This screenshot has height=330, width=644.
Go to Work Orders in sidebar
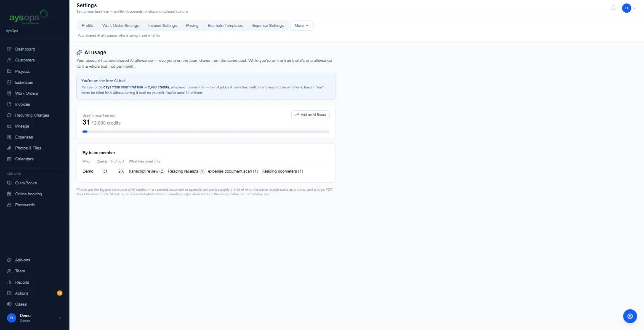(27, 93)
